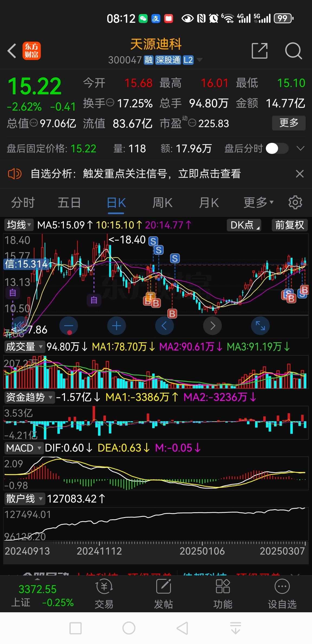This screenshot has height=644, width=312.
Task: Open the 功能 functions icon
Action: [x=223, y=594]
